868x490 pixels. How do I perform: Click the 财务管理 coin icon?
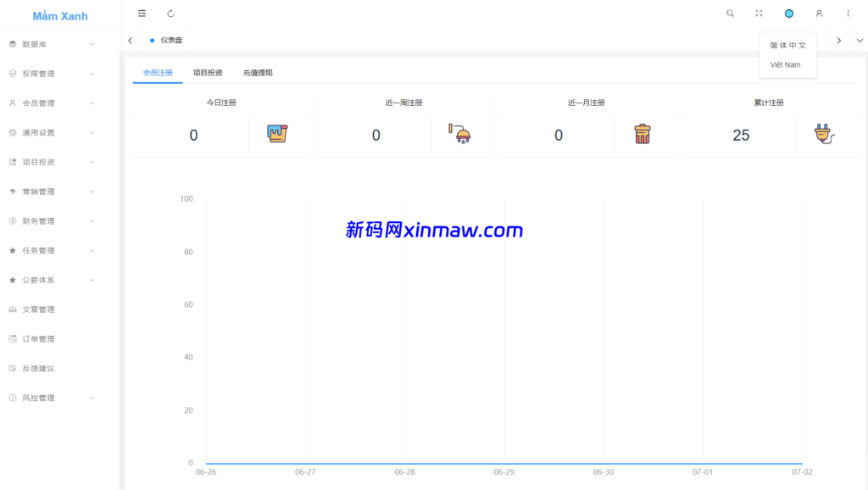click(12, 221)
